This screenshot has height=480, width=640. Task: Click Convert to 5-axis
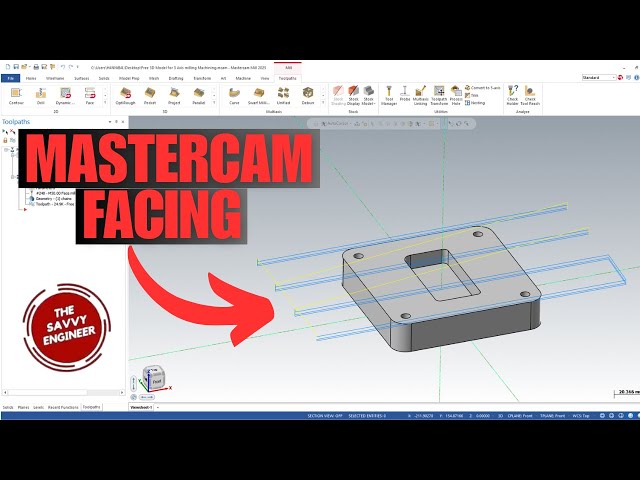[482, 88]
